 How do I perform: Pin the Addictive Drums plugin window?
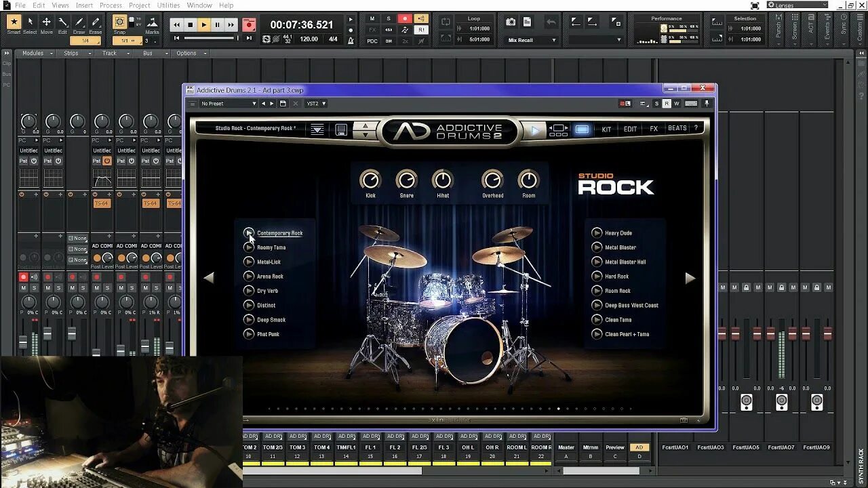point(707,104)
